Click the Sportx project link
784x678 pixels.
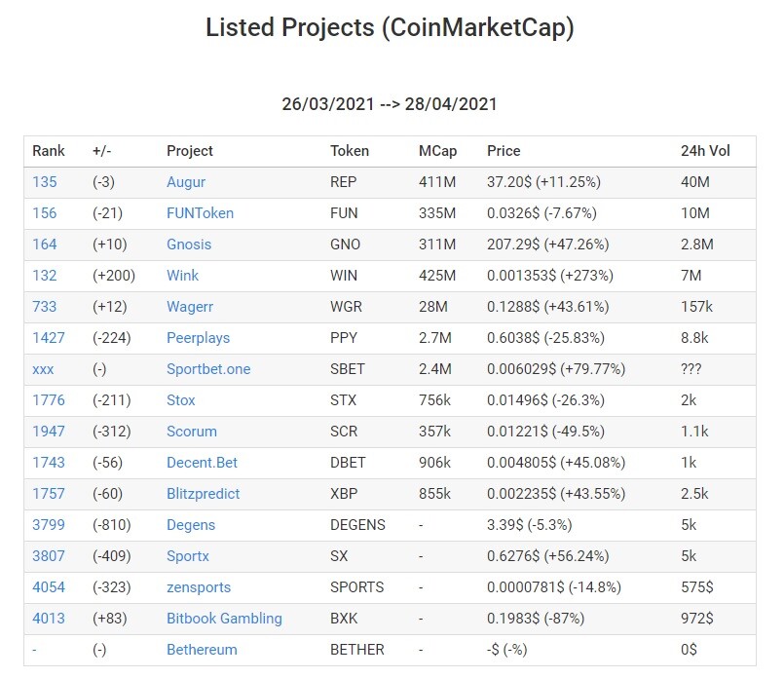pos(188,556)
